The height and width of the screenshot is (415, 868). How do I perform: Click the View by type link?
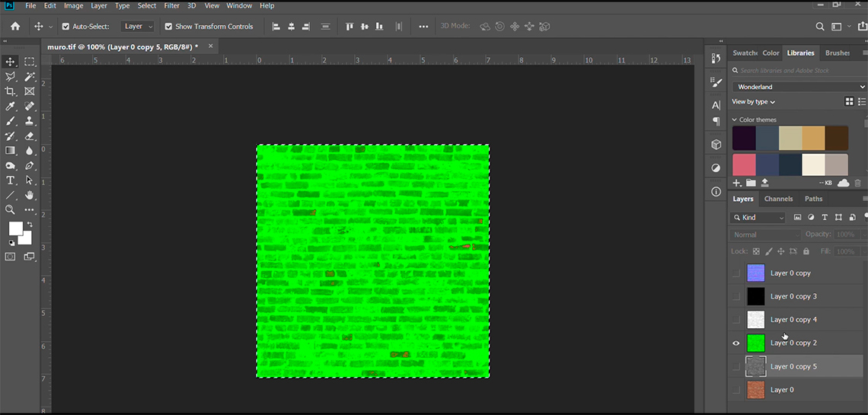753,102
